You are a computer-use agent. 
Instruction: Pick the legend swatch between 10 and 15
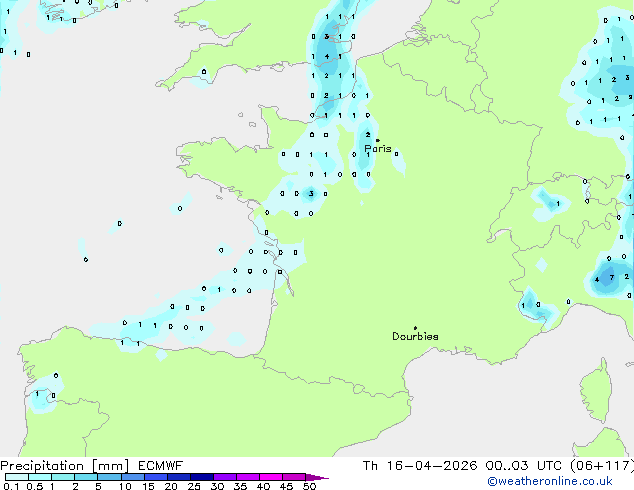pos(132,477)
